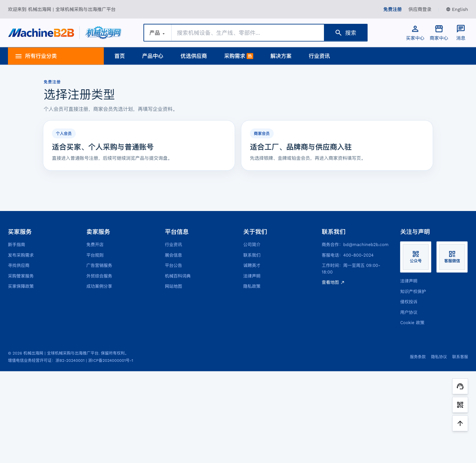This screenshot has height=463, width=476.
Task: Click the floating QR code button
Action: point(460,405)
